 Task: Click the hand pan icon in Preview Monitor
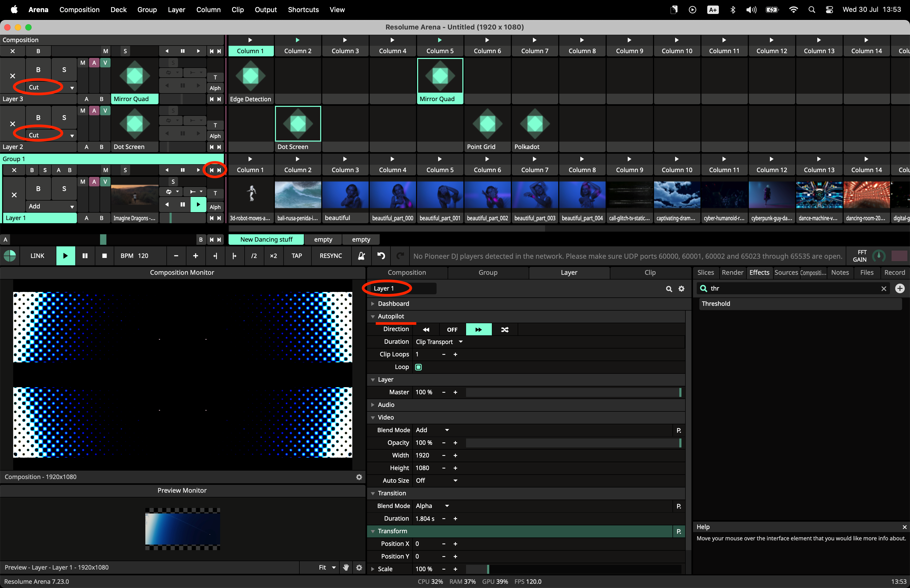[346, 567]
